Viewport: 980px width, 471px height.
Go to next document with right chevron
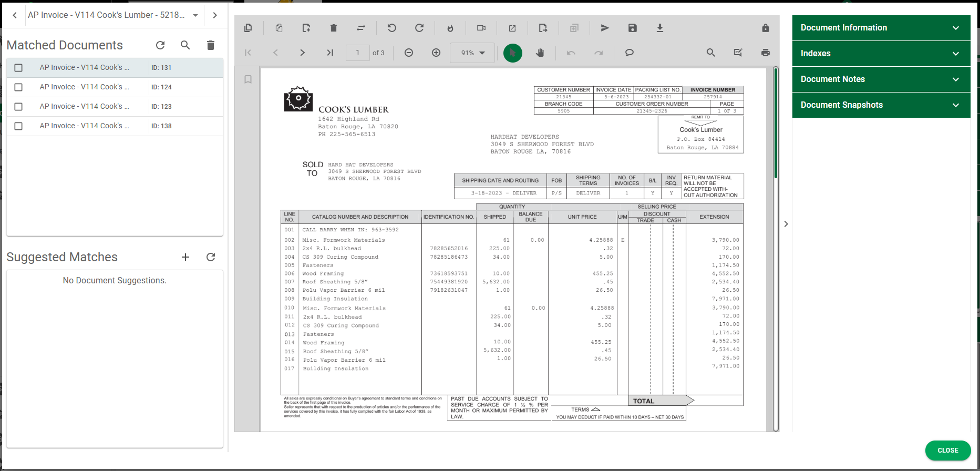[x=215, y=15]
